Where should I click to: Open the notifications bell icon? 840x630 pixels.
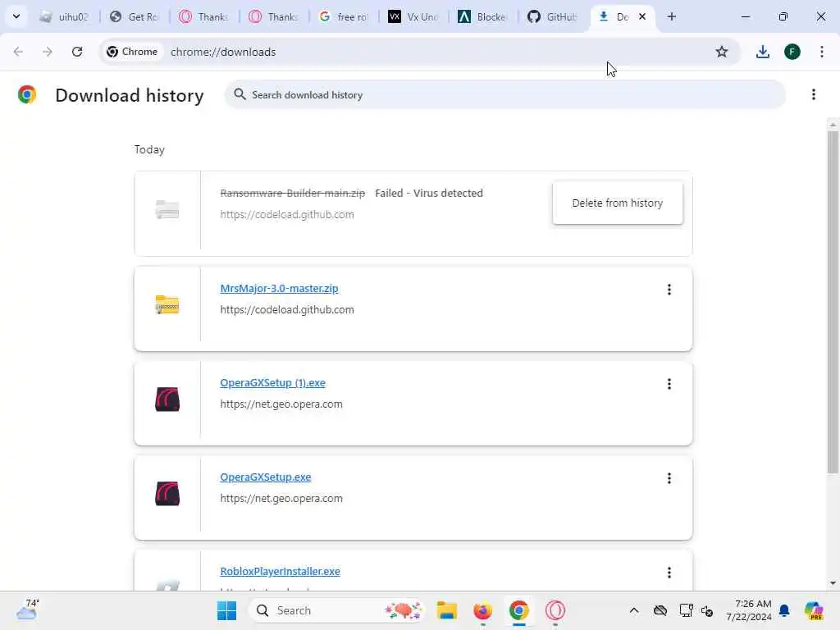click(x=784, y=610)
